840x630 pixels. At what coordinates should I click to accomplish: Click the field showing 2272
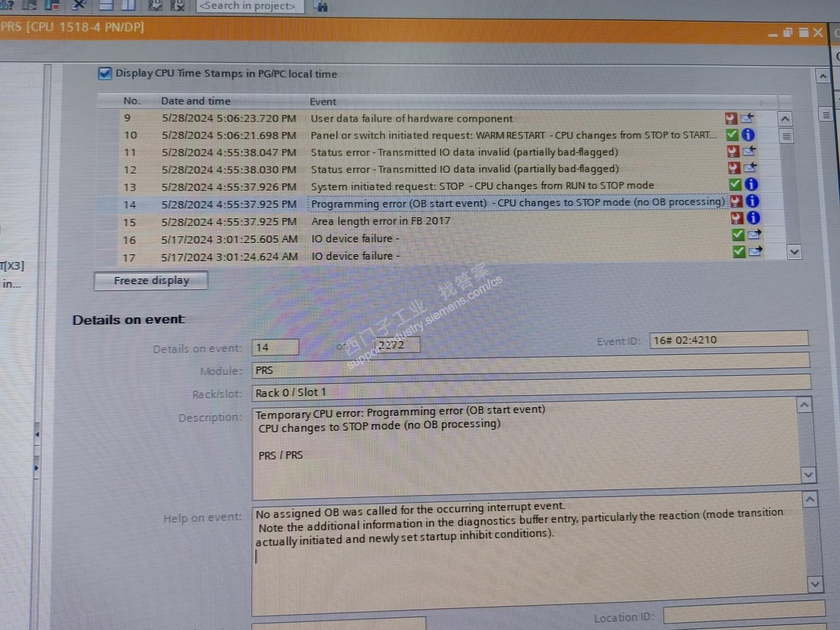(396, 345)
